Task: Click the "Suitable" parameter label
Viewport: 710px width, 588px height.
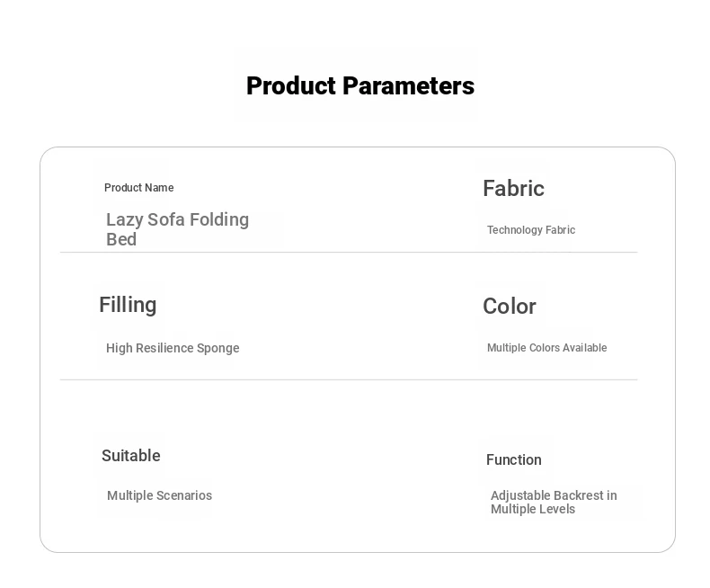Action: (x=131, y=456)
